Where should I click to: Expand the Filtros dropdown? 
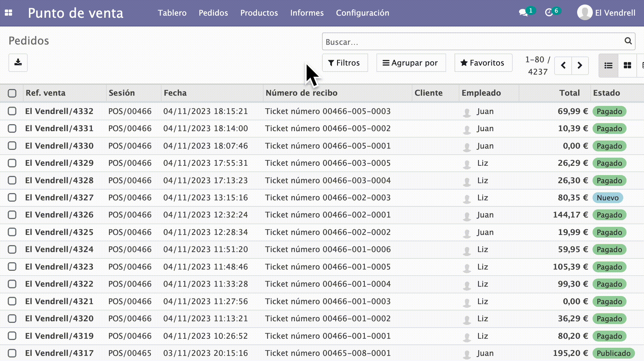tap(345, 63)
